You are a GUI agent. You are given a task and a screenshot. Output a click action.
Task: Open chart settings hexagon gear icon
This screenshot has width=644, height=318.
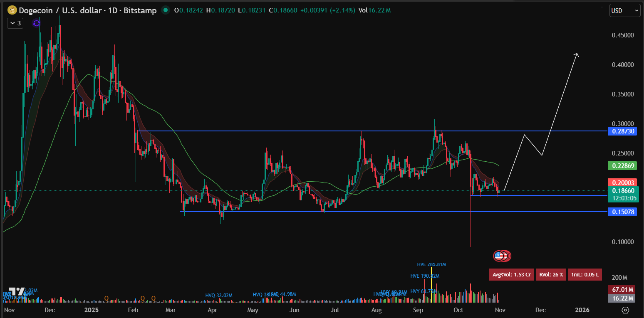625,310
